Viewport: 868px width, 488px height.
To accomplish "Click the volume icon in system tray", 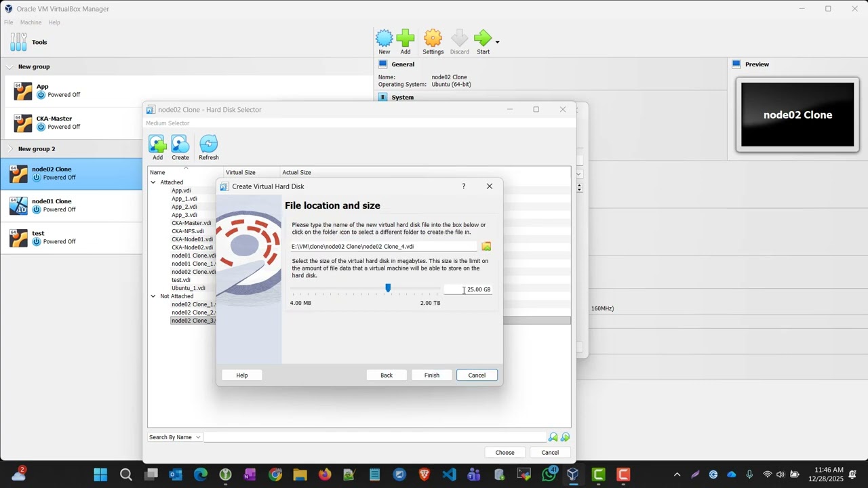I will click(780, 474).
